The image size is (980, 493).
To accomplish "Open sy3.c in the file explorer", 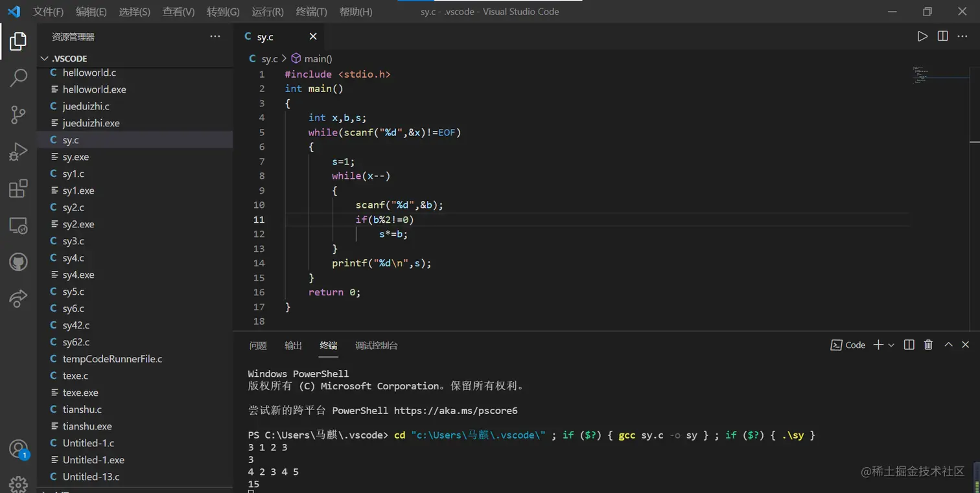I will 135,241.
